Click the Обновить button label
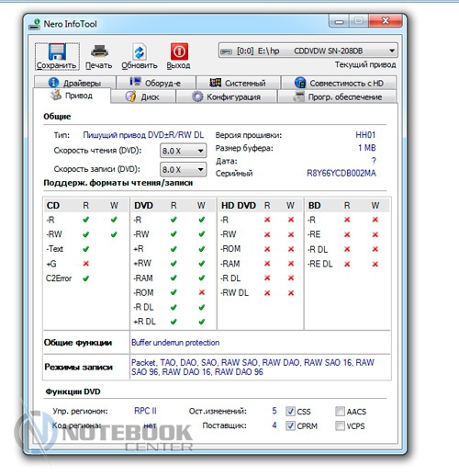Screen dimensions: 459x476 pos(140,65)
